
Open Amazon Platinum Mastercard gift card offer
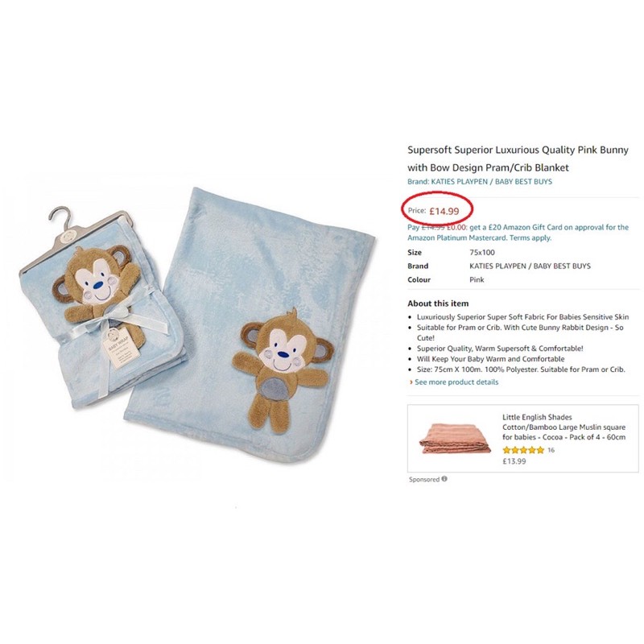pyautogui.click(x=518, y=233)
